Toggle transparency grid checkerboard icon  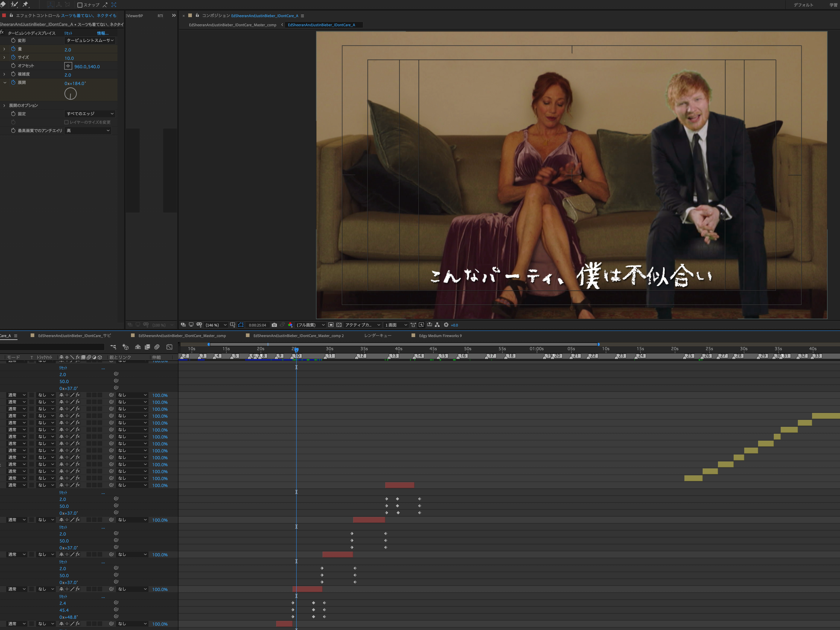tap(339, 325)
